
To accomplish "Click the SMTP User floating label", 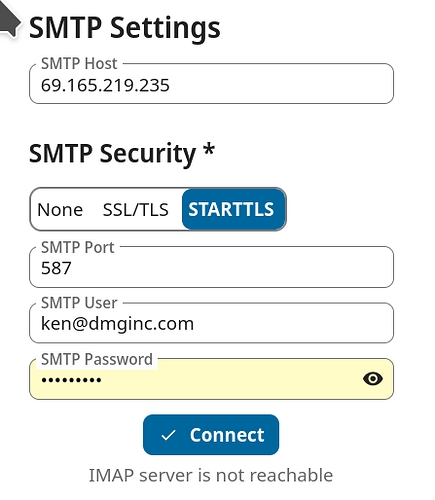I will coord(79,303).
